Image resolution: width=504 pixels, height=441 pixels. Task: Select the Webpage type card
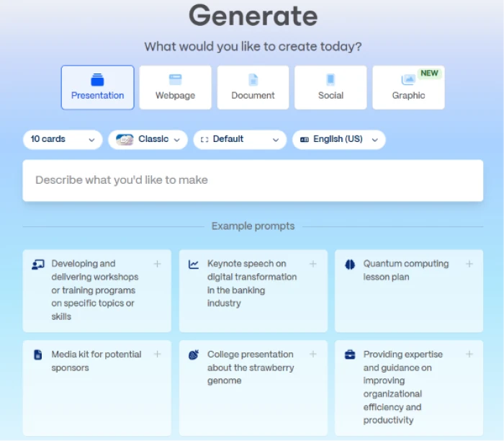(175, 87)
